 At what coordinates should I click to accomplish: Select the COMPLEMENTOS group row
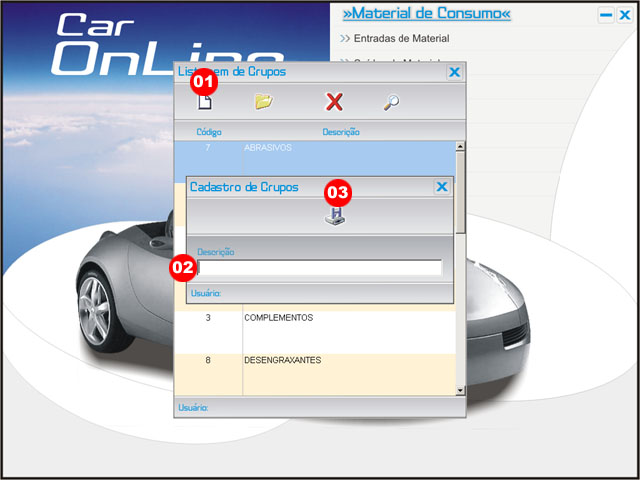[x=300, y=318]
